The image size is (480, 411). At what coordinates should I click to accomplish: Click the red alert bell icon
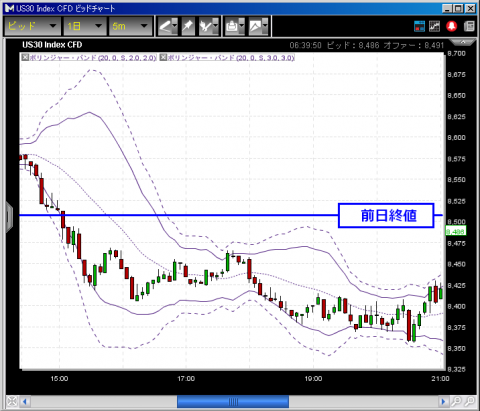click(x=452, y=26)
